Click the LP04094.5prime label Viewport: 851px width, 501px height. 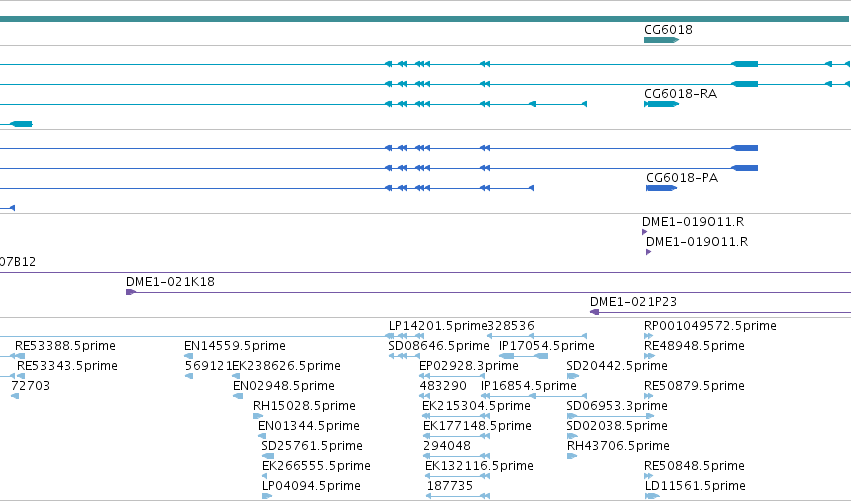(311, 487)
